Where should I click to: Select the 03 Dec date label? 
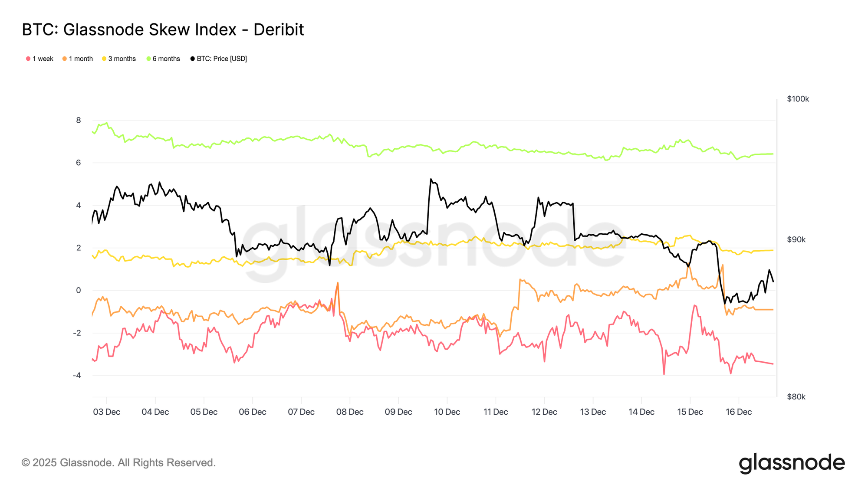point(107,412)
